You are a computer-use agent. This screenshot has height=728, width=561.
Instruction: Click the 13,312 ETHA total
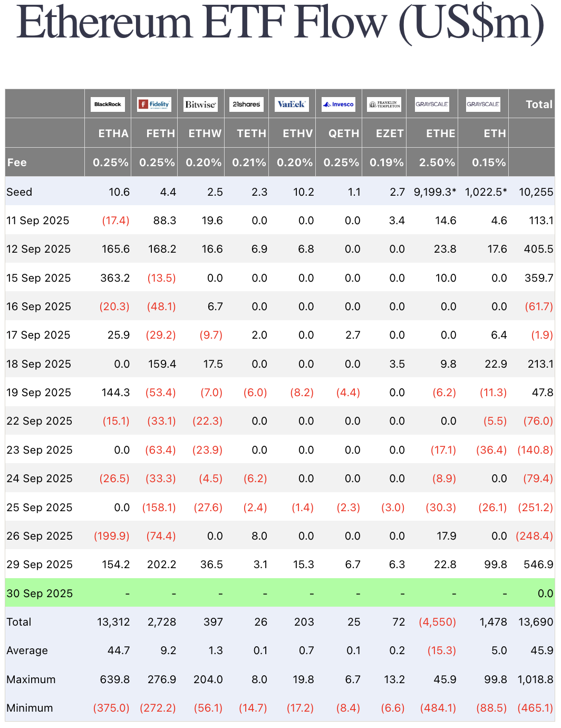[113, 622]
